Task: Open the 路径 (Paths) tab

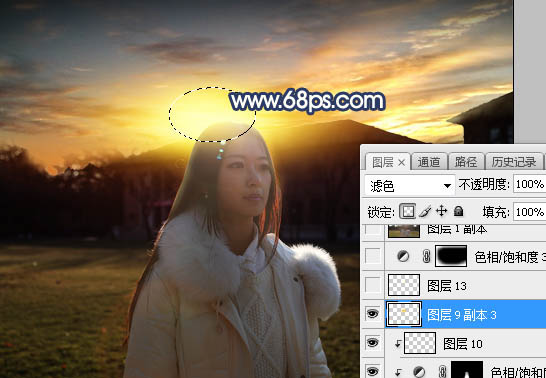Action: pos(466,162)
